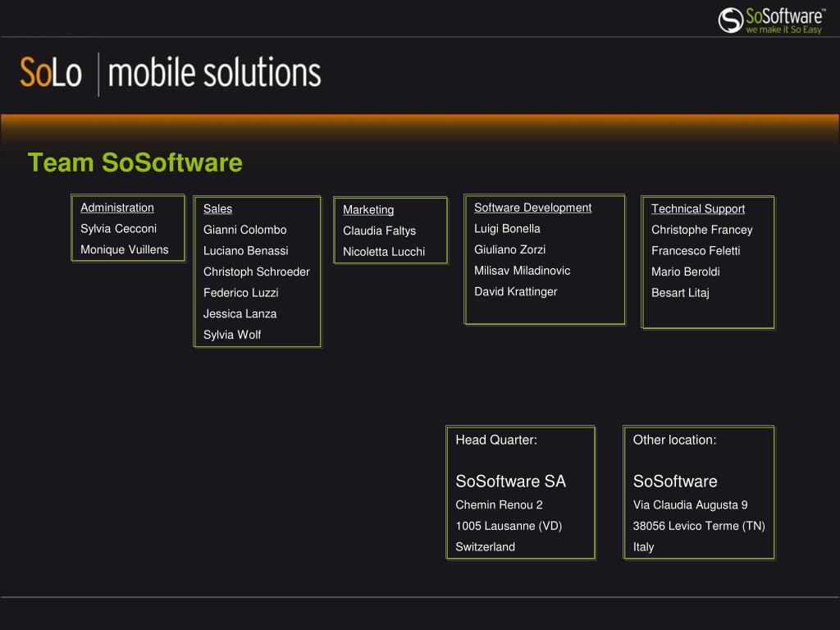Select the name David Krattinger
The width and height of the screenshot is (840, 630).
(x=516, y=292)
